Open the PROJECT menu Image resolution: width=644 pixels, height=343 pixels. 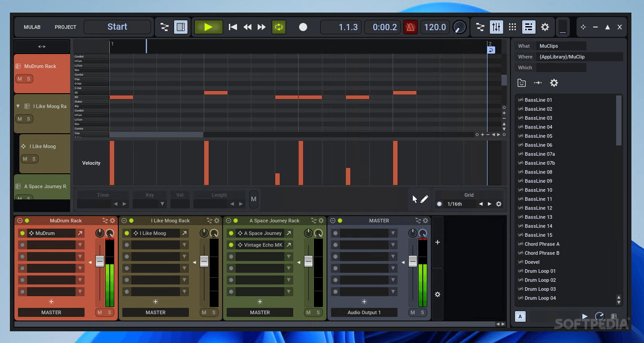coord(66,27)
